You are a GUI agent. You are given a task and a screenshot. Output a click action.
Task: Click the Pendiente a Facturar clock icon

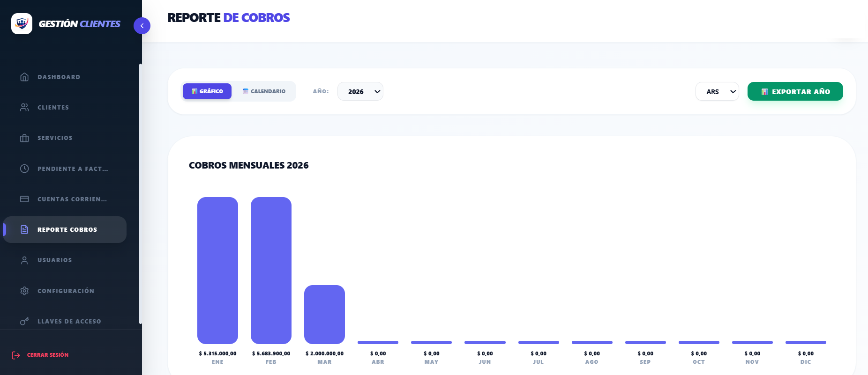pos(24,169)
